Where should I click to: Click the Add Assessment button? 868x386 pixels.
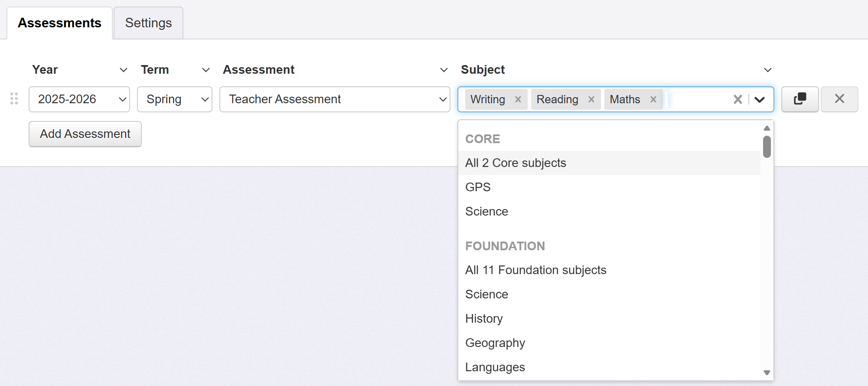pyautogui.click(x=85, y=134)
